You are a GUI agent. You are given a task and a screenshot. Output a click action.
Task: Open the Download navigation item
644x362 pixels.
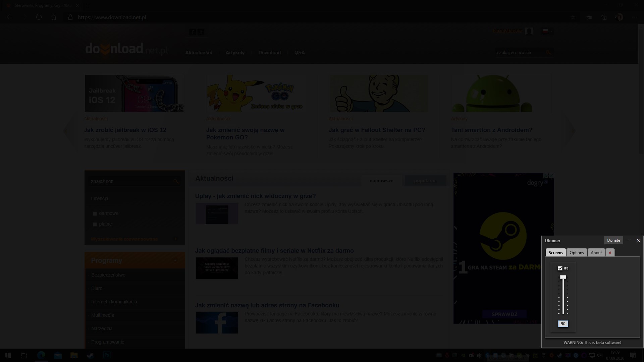269,53
